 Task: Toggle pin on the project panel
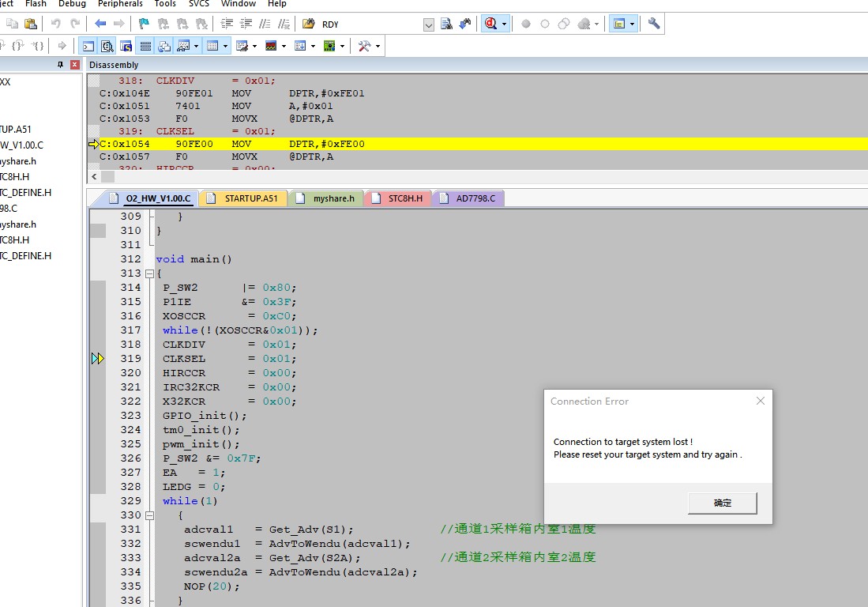pyautogui.click(x=60, y=65)
